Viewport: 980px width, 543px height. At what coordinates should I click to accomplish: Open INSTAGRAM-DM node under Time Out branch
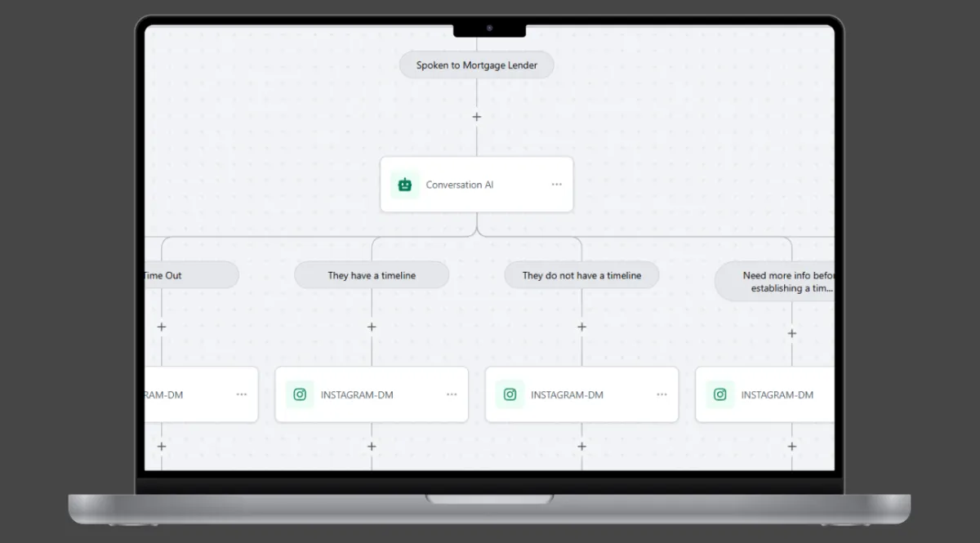point(202,394)
